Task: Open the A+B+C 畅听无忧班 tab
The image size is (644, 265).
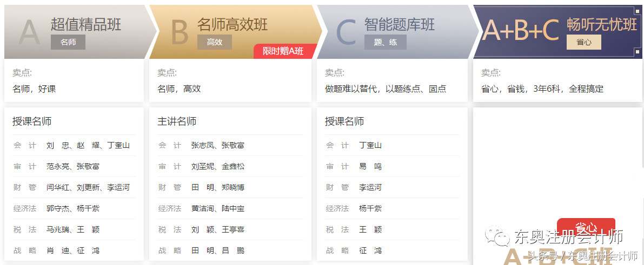Action: click(557, 32)
